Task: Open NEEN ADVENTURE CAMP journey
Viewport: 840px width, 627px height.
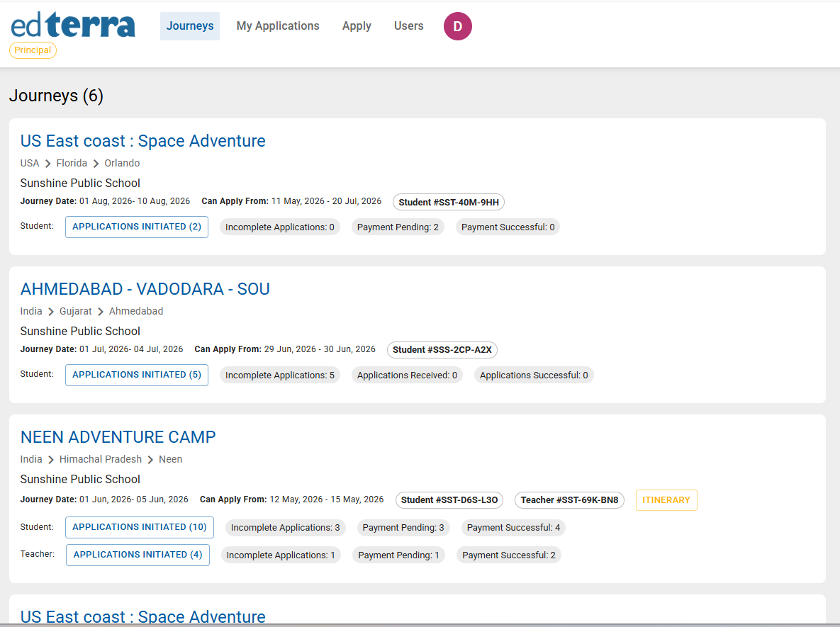Action: pos(118,437)
